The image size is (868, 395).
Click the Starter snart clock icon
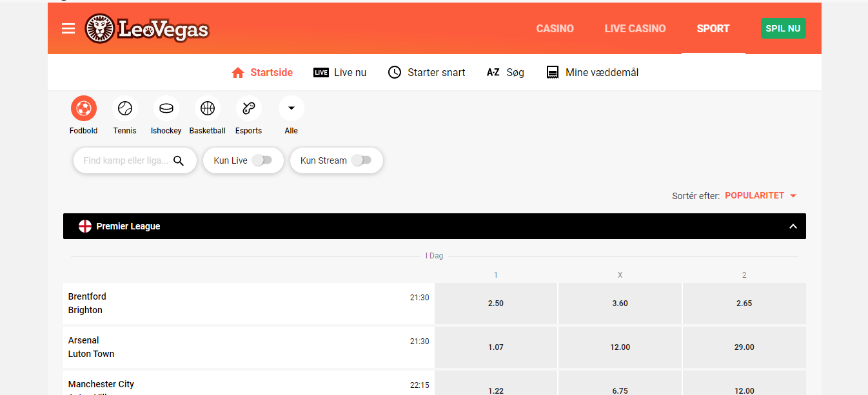pyautogui.click(x=395, y=72)
